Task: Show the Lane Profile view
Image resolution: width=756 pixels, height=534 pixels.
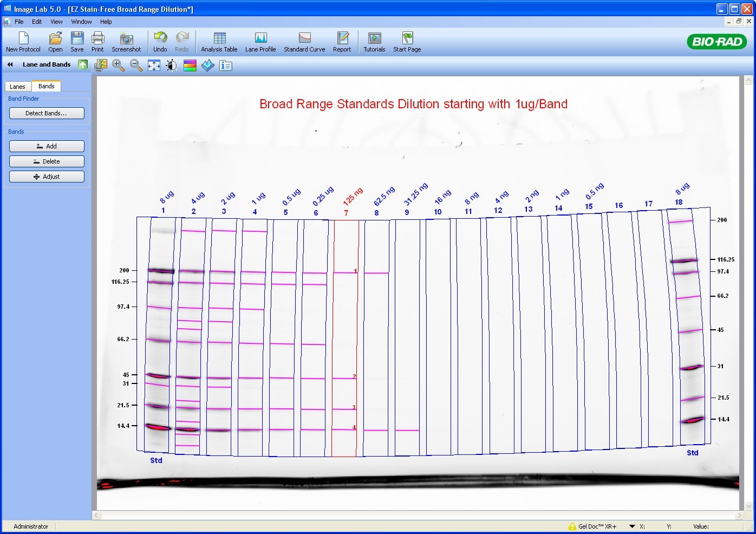Action: [260, 42]
